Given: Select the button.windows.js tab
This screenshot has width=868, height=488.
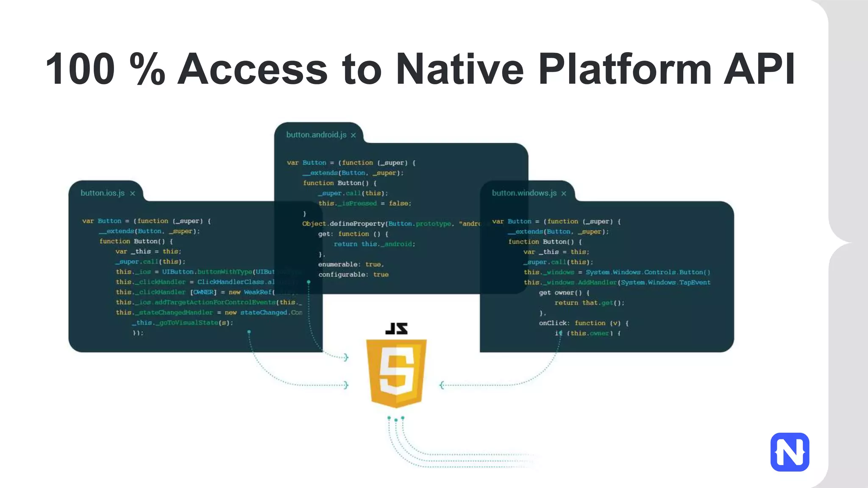Looking at the screenshot, I should click(x=524, y=193).
